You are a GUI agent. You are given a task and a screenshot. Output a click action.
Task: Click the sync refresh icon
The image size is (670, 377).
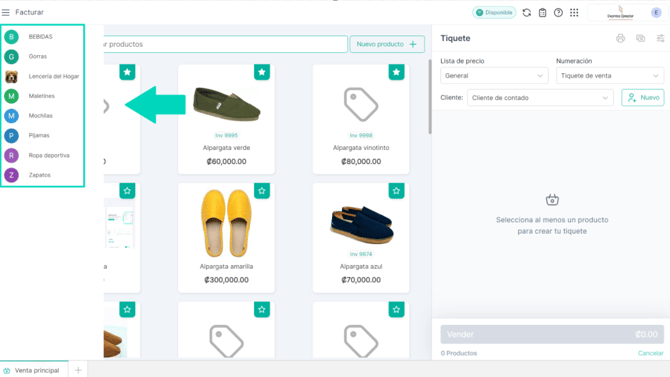point(526,13)
